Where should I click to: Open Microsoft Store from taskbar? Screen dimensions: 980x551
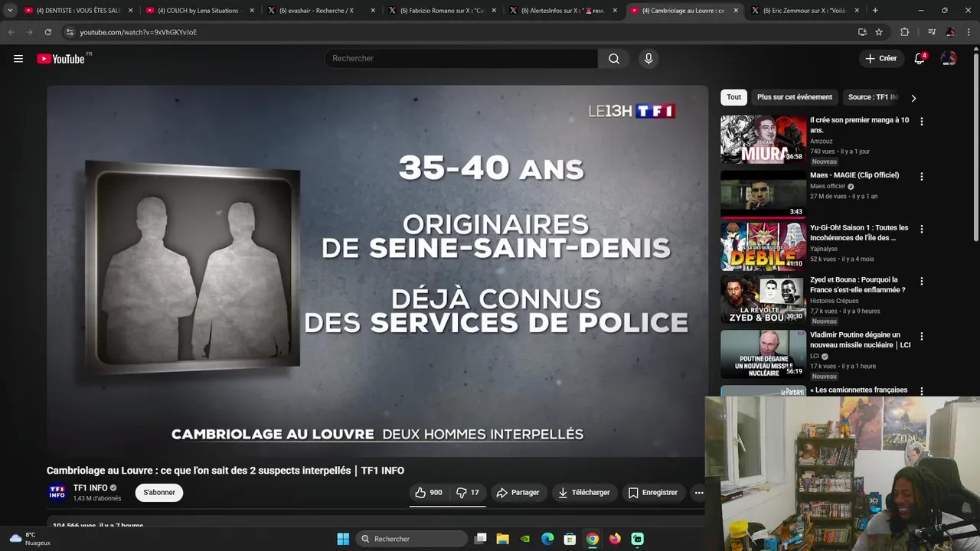(x=570, y=539)
